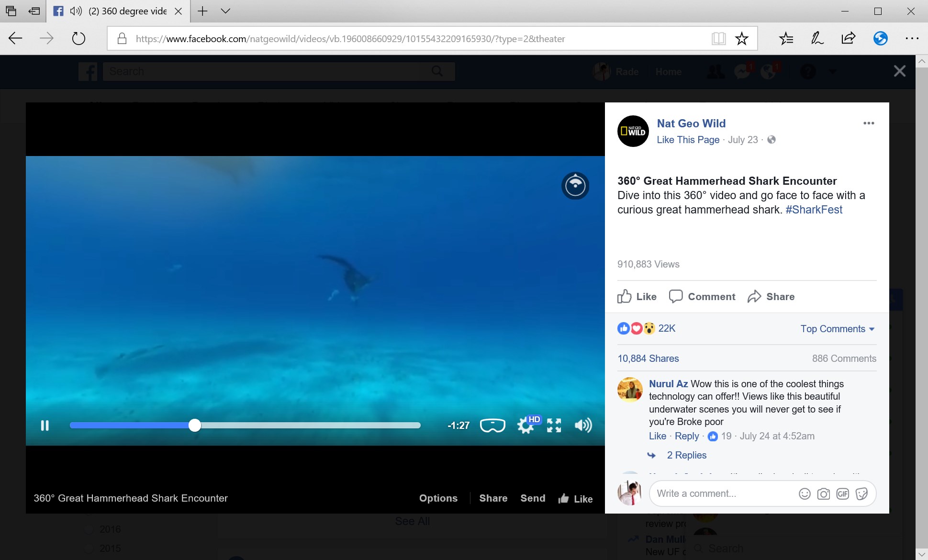Image resolution: width=928 pixels, height=560 pixels.
Task: Insert emoji in comment box
Action: [805, 494]
